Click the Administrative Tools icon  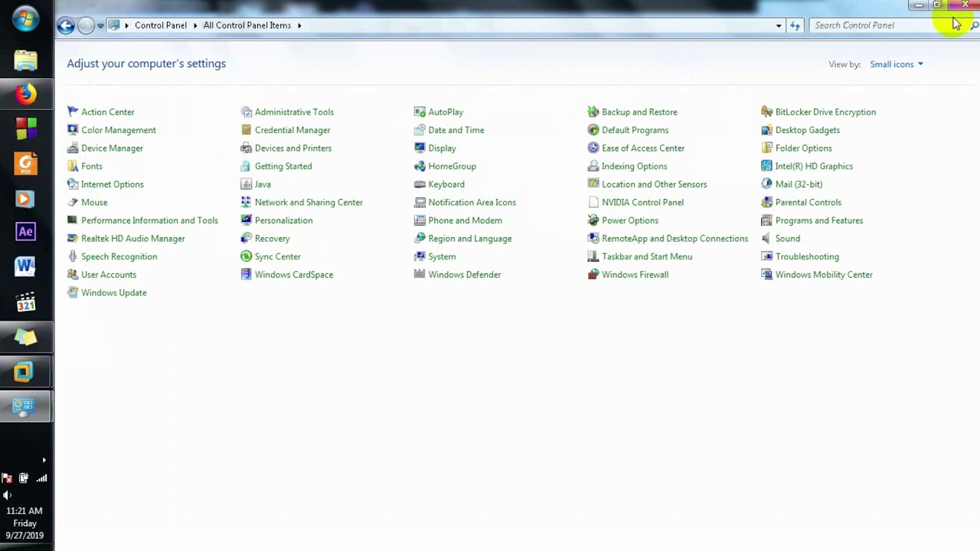(x=246, y=112)
